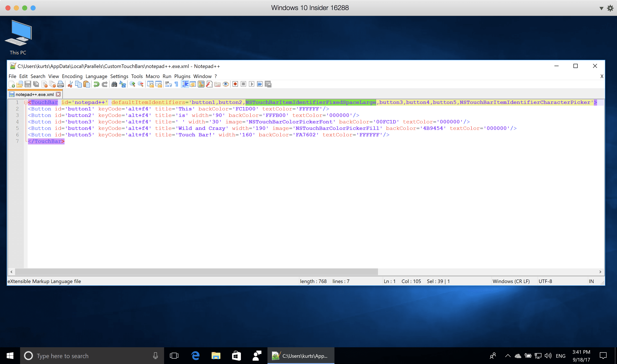Open the Window menu
This screenshot has width=617, height=364.
pos(202,76)
